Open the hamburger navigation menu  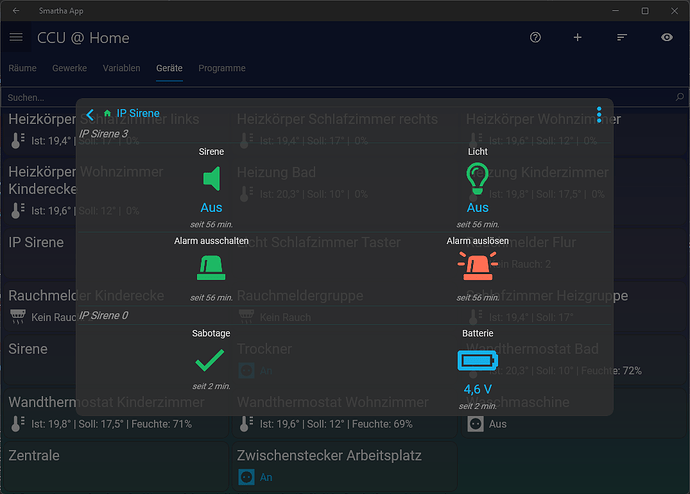tap(16, 37)
